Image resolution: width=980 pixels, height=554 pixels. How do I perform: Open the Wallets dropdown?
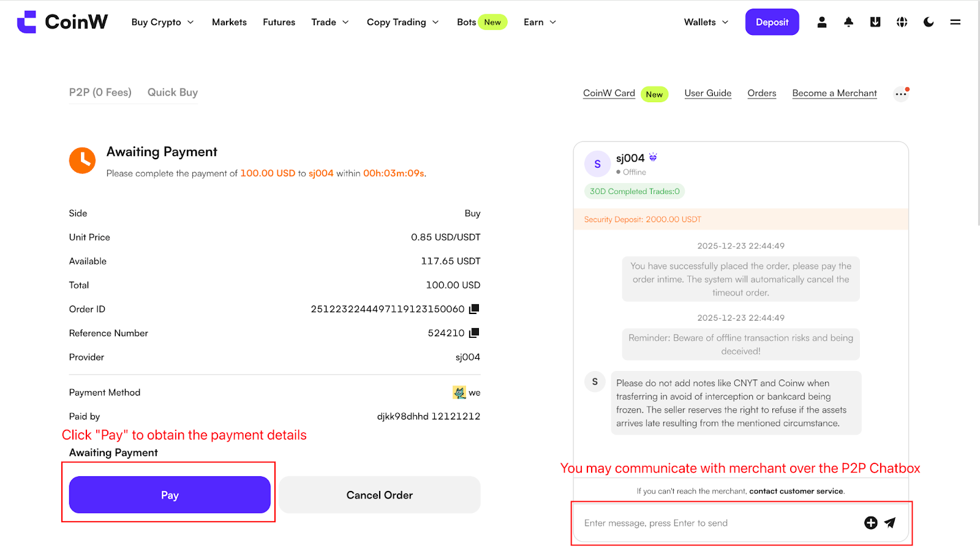tap(707, 22)
